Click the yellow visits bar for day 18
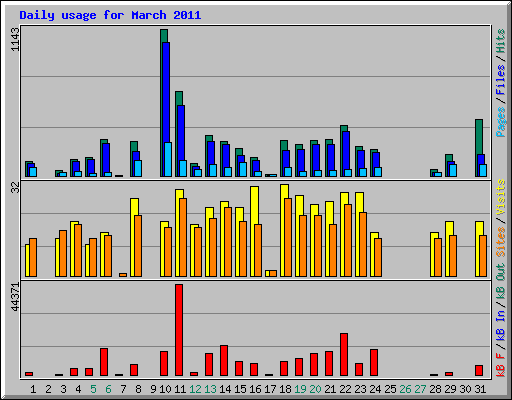This screenshot has width=512, height=400. 283,230
